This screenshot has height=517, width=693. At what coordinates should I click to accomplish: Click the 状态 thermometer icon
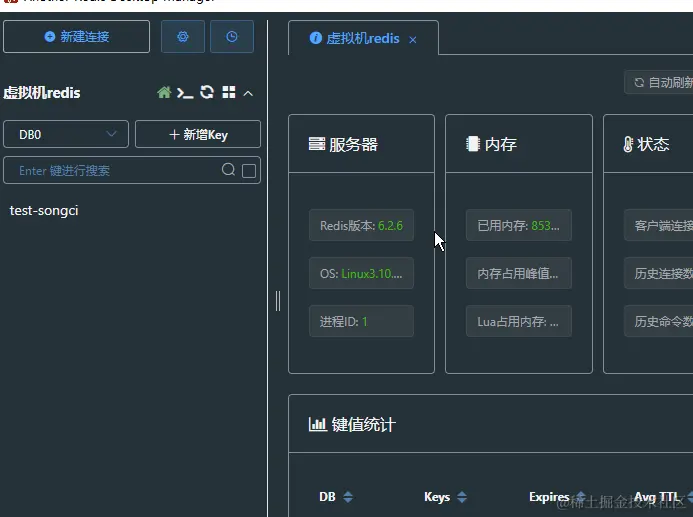point(628,144)
